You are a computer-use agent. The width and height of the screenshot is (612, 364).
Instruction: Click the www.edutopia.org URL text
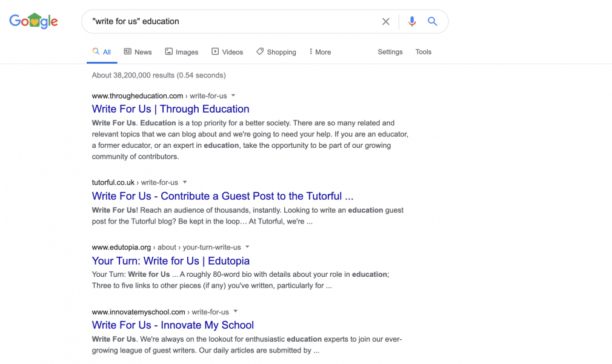121,247
